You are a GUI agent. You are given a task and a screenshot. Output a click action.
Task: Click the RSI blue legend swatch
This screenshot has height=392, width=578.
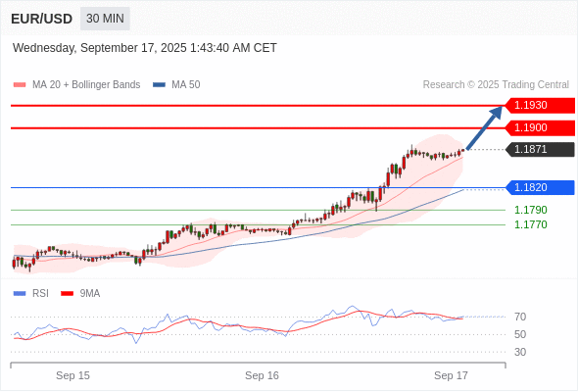pyautogui.click(x=20, y=294)
